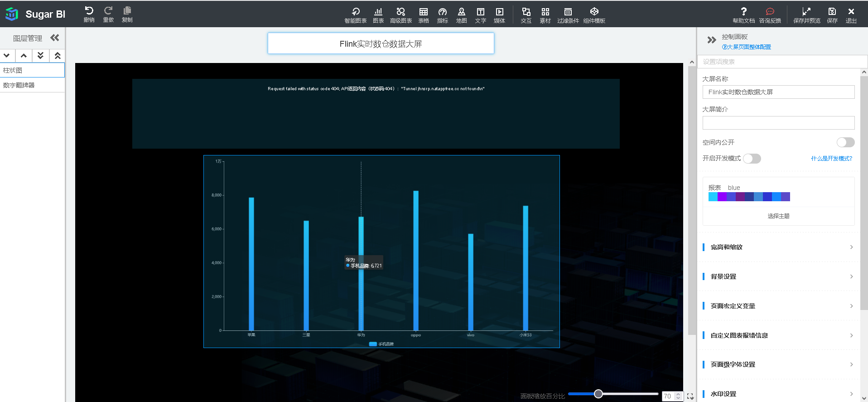Screen dimensions: 868x402
Task: Open the smart chart (智能图表) tool
Action: [x=356, y=15]
